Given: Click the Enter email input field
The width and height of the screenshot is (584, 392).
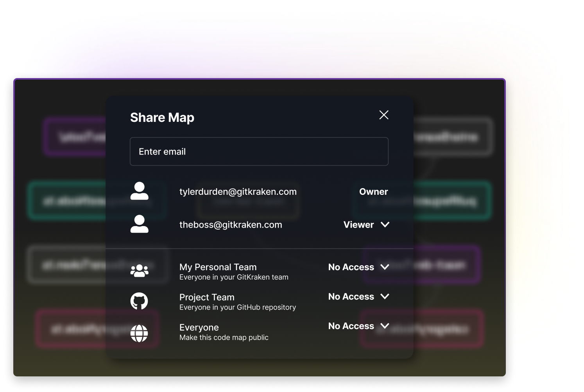Looking at the screenshot, I should tap(259, 151).
